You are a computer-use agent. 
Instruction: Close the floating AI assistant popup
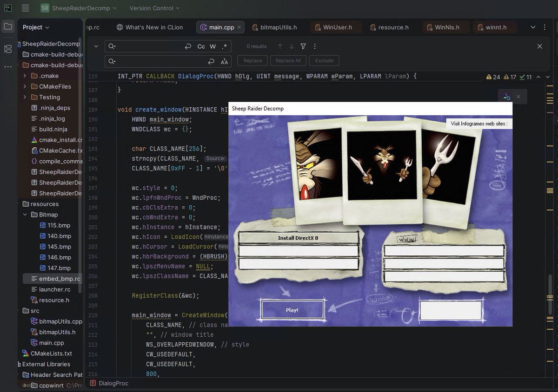518,97
